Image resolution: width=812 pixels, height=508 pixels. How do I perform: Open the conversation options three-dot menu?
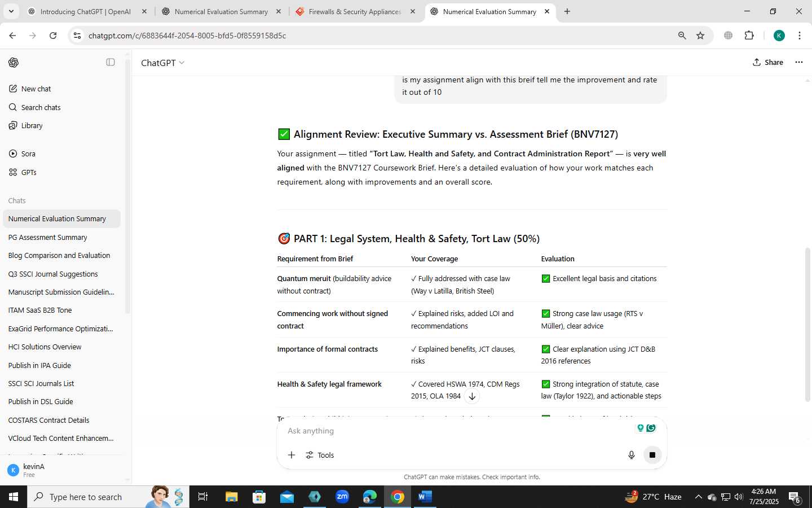[798, 62]
